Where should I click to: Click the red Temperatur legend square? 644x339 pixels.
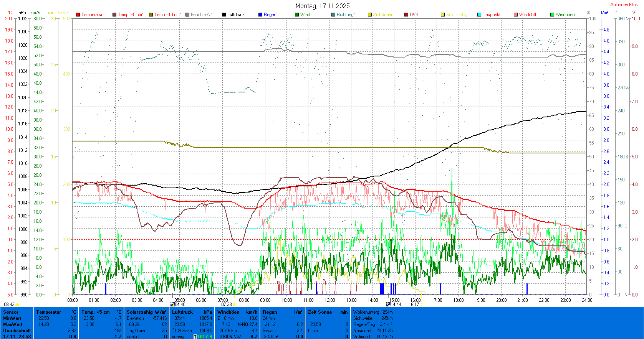[78, 15]
